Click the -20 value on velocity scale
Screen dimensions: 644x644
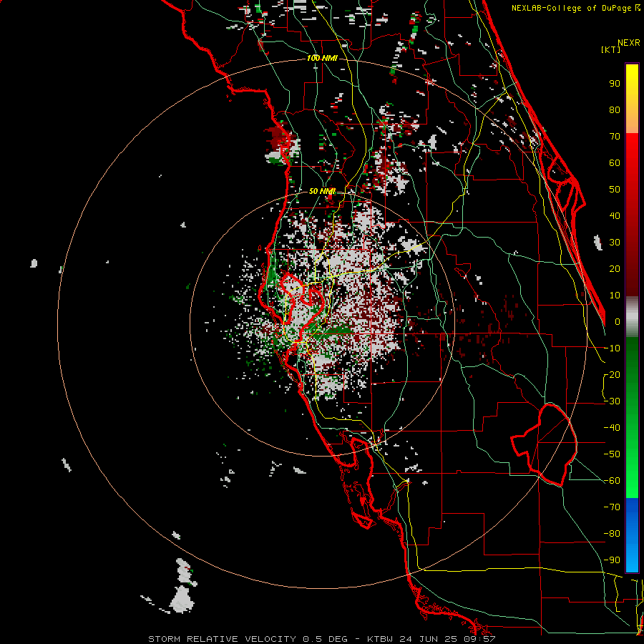[612, 375]
